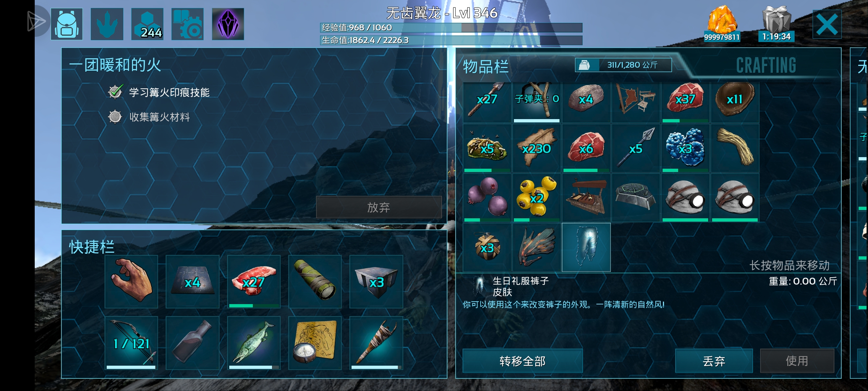The width and height of the screenshot is (868, 391).
Task: Open the blueprint settings gear icon
Action: (x=187, y=24)
